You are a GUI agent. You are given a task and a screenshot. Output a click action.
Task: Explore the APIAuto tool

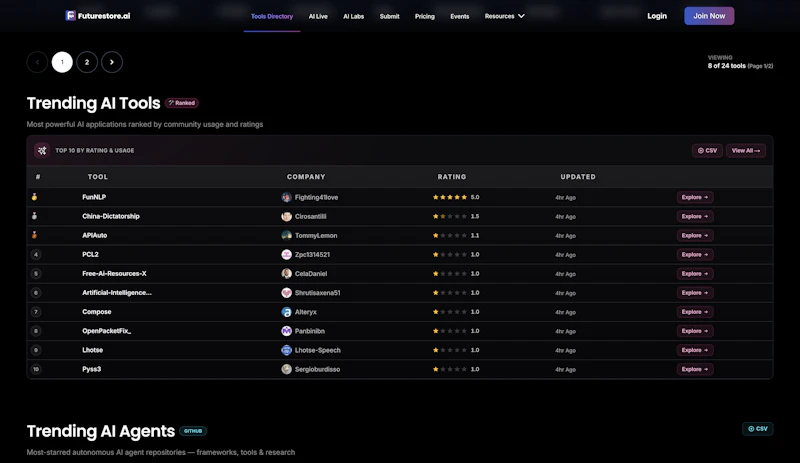(695, 235)
